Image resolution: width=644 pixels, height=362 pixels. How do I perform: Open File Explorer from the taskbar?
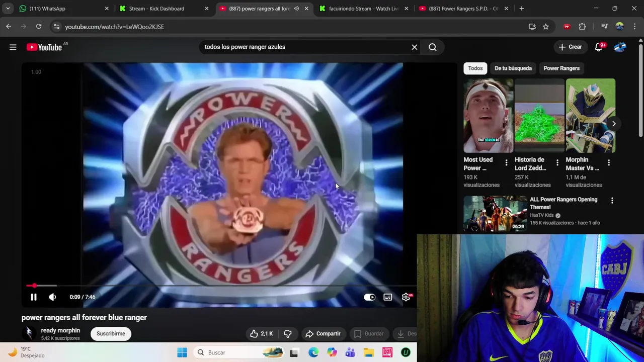[x=369, y=352]
